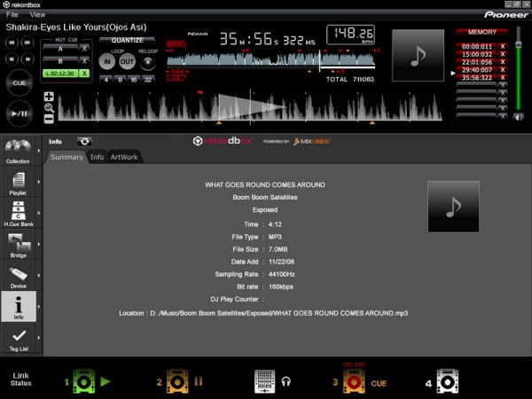Click the MEMORY button

[481, 32]
